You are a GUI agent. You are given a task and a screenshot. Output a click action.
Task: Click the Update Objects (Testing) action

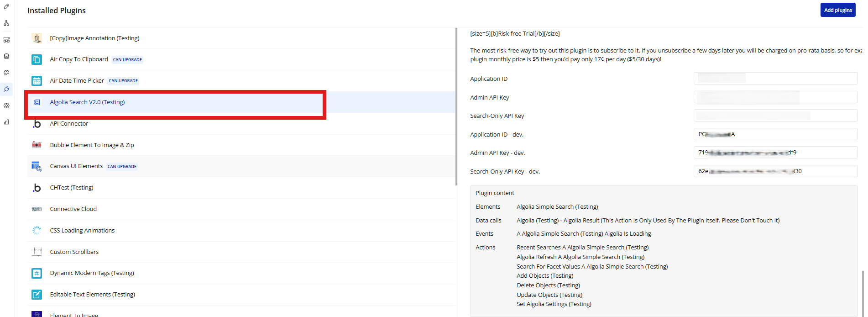pos(549,295)
